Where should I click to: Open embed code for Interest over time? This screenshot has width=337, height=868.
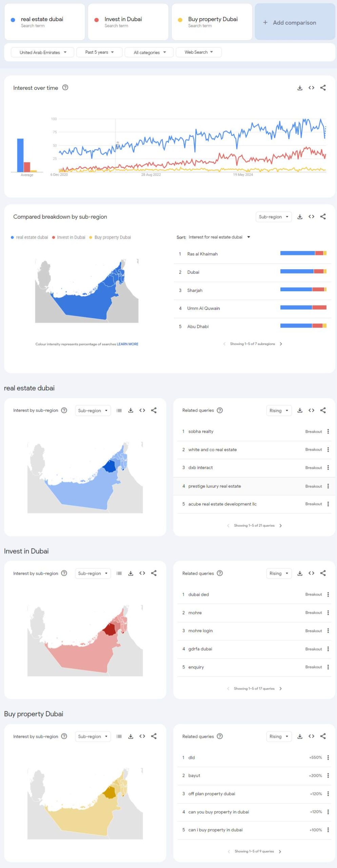pyautogui.click(x=311, y=88)
